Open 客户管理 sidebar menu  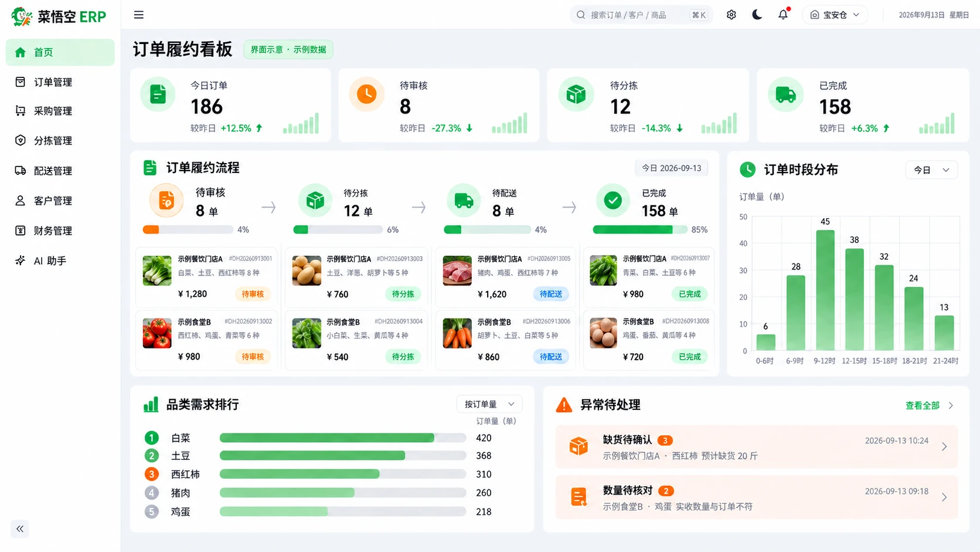click(60, 201)
